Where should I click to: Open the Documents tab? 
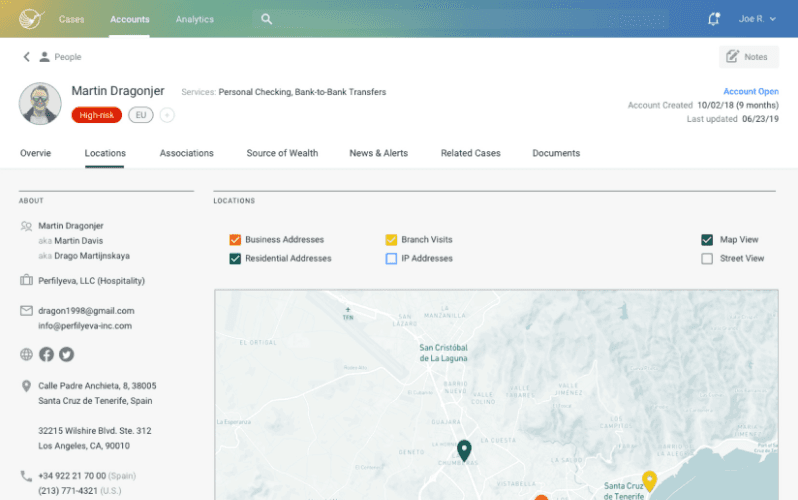pos(556,153)
